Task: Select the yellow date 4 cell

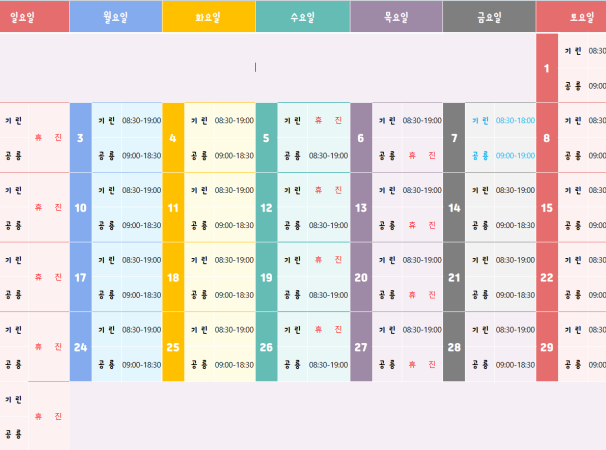Action: tap(173, 138)
